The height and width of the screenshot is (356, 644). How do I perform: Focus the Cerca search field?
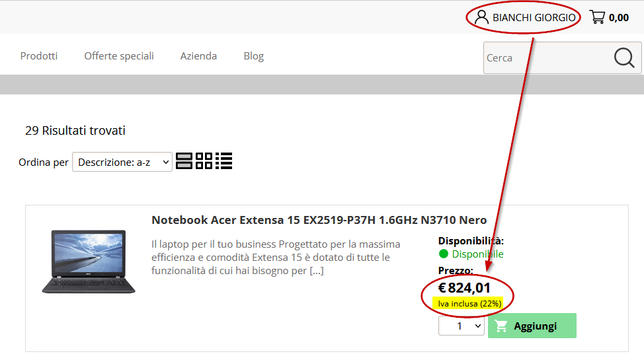(x=547, y=58)
